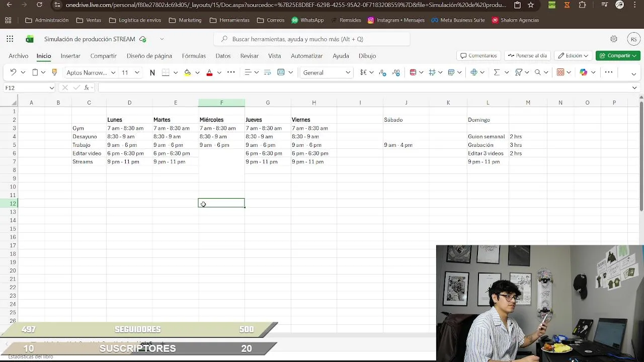Screen dimensions: 644x362
Task: Apply cell borders icon
Action: pyautogui.click(x=166, y=72)
